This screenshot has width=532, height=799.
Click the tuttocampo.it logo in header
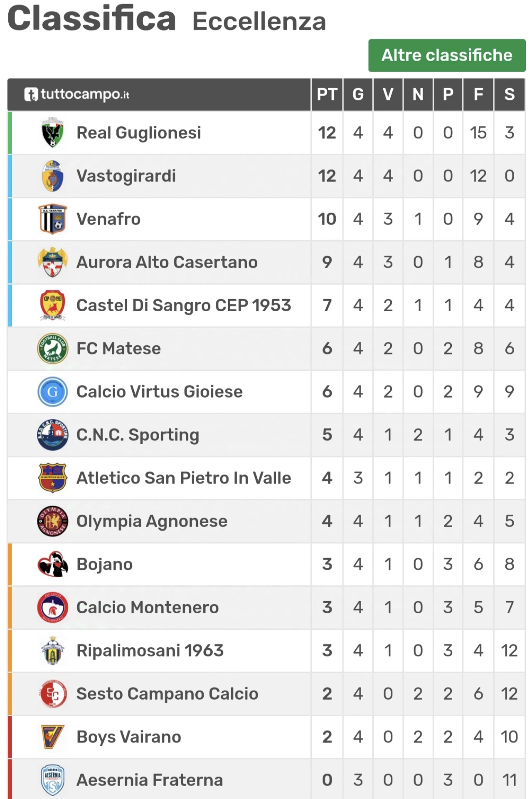click(77, 94)
